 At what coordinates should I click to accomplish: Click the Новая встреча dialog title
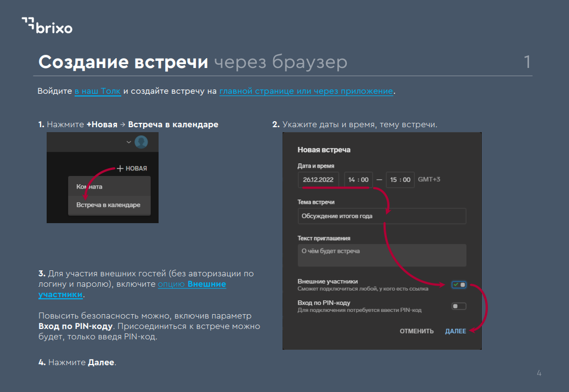click(324, 150)
